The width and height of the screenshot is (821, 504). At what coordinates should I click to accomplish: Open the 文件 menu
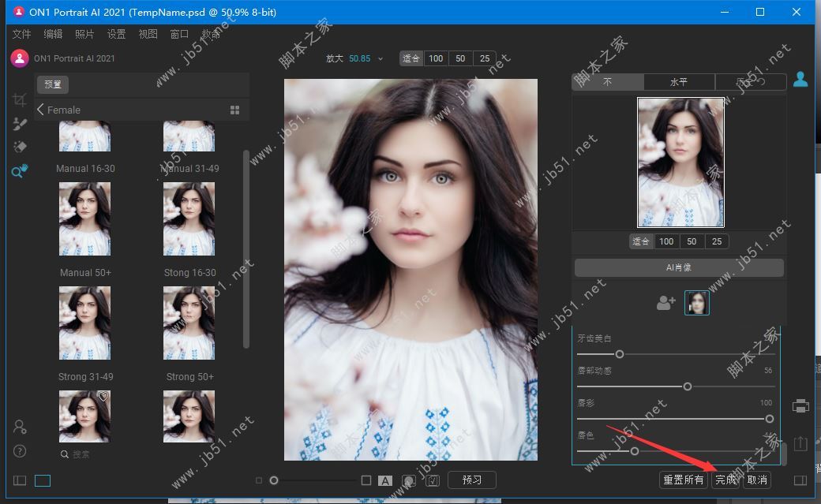coord(21,34)
